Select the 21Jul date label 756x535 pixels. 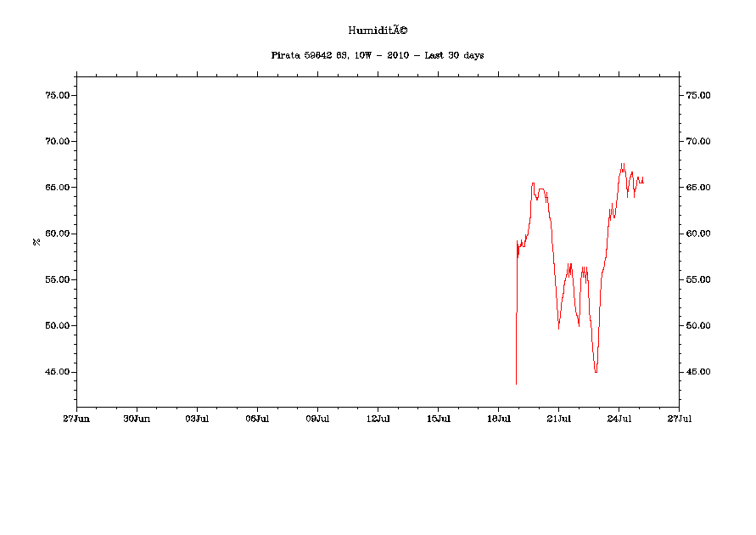558,419
